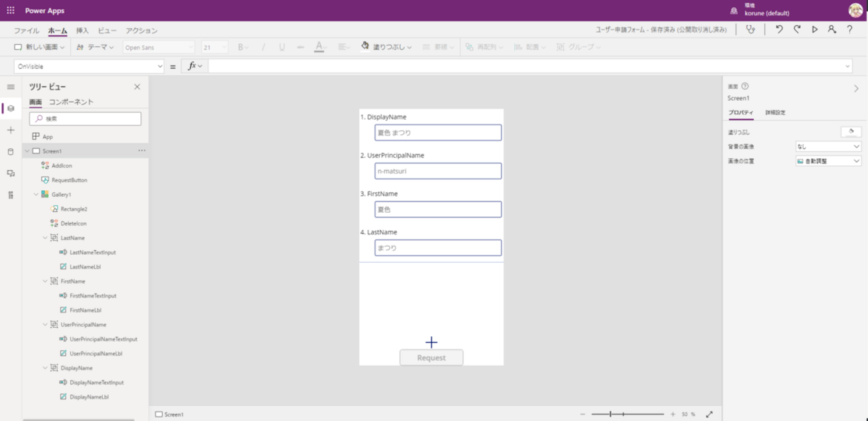Click the zoom slider at bottom

(627, 414)
